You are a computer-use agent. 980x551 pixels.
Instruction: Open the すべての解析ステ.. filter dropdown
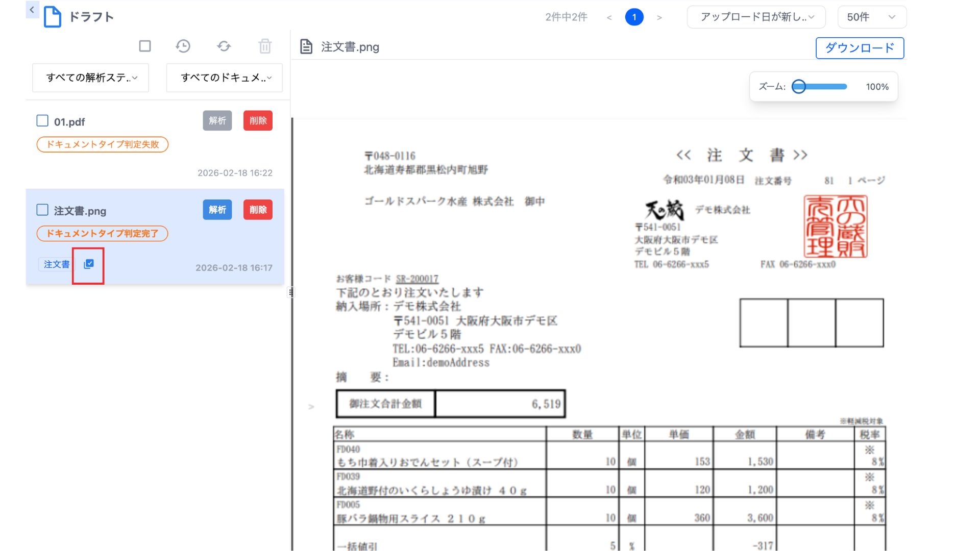(91, 78)
